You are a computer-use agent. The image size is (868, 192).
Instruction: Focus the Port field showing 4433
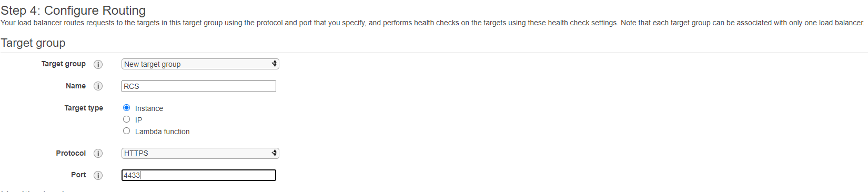[199, 175]
